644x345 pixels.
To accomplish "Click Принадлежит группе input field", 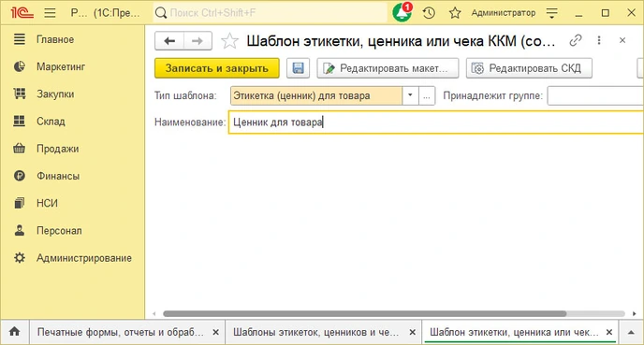I will coord(595,95).
